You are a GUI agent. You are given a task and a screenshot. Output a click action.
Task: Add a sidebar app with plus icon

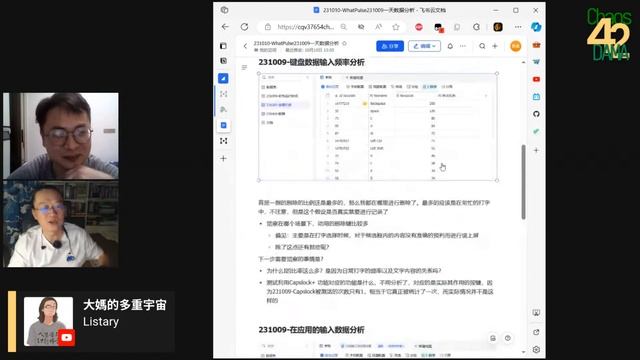pyautogui.click(x=536, y=150)
